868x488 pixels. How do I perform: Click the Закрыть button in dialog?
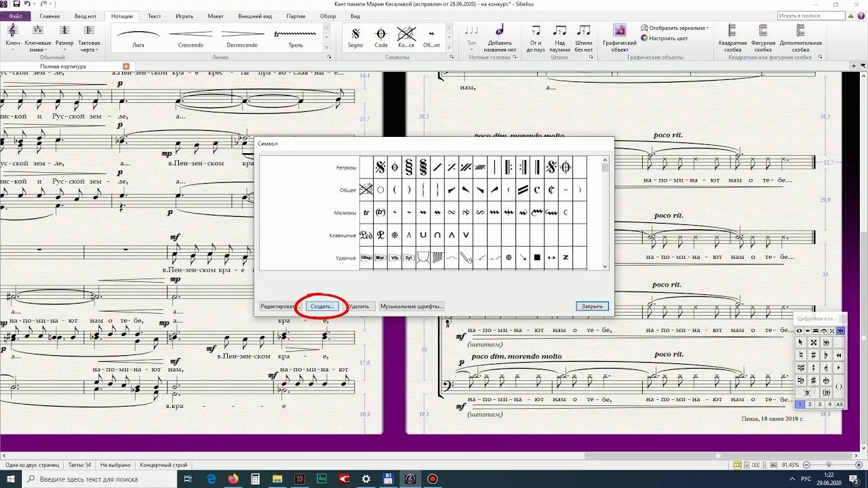point(592,306)
